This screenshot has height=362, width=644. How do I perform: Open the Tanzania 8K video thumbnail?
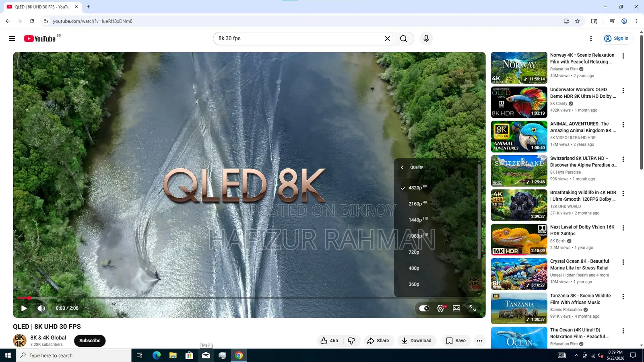(519, 308)
